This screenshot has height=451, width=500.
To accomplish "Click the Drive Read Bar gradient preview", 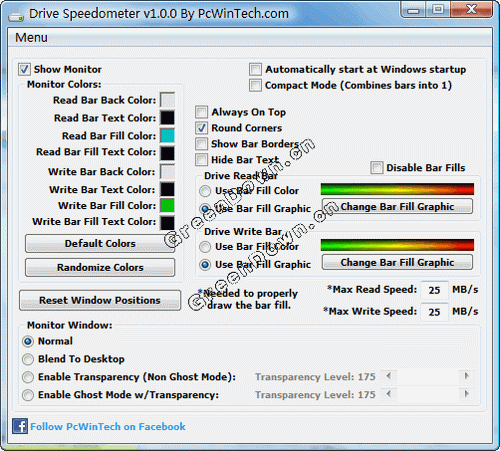I will click(397, 189).
